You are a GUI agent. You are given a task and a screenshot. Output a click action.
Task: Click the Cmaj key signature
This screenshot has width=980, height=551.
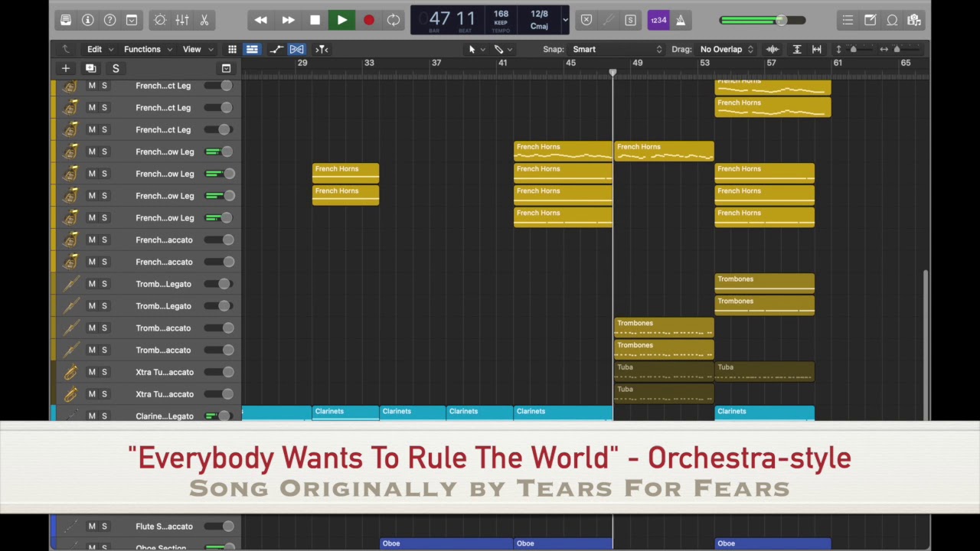[x=539, y=26]
